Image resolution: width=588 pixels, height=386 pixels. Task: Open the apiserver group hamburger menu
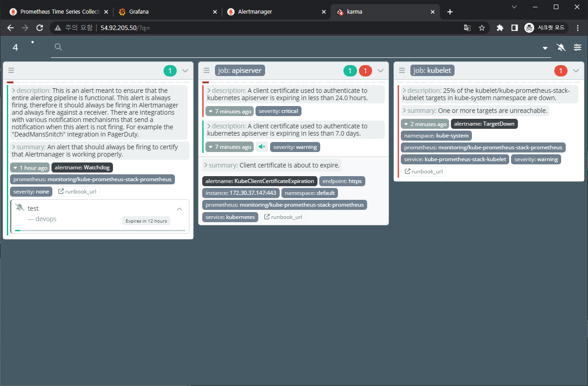206,71
